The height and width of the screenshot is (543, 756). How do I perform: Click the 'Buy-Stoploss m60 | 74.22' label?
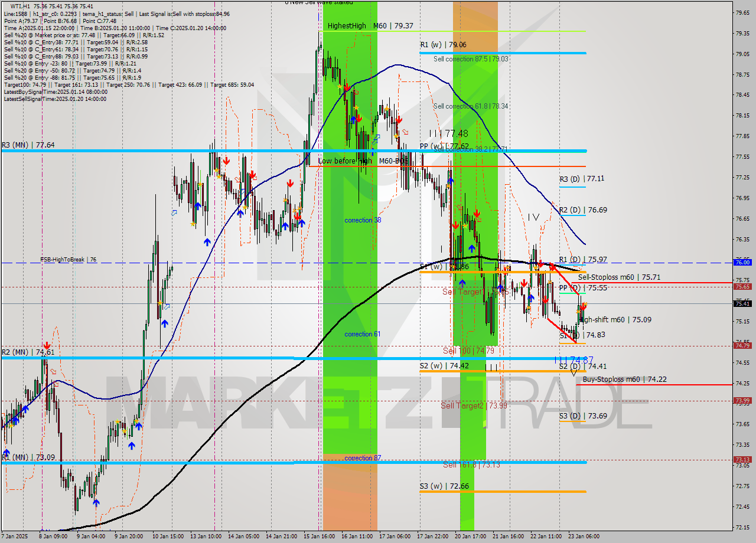pyautogui.click(x=624, y=380)
